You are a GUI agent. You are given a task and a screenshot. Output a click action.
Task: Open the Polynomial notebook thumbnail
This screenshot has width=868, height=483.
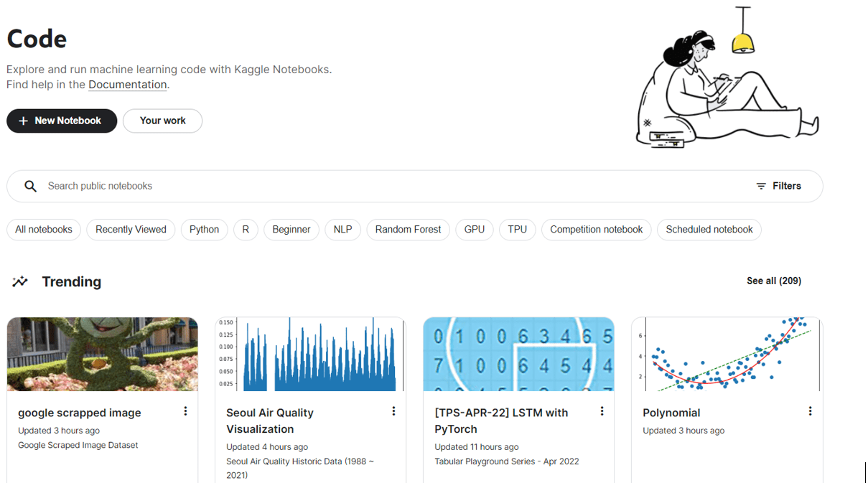727,355
